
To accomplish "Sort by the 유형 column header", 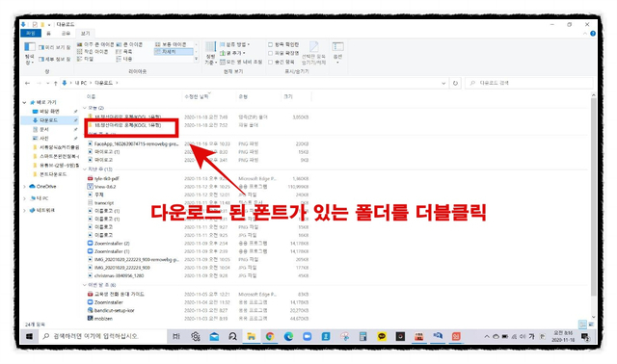I will tap(243, 96).
